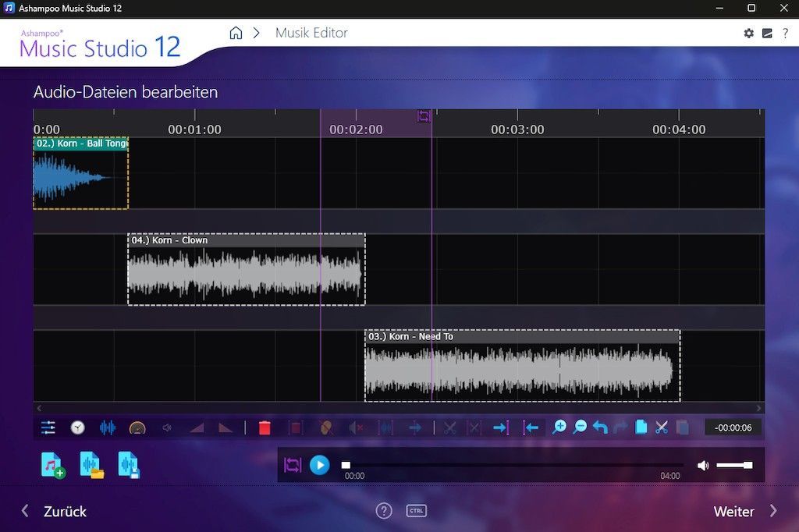Image resolution: width=799 pixels, height=532 pixels.
Task: Open the settings gear in header
Action: tap(749, 34)
